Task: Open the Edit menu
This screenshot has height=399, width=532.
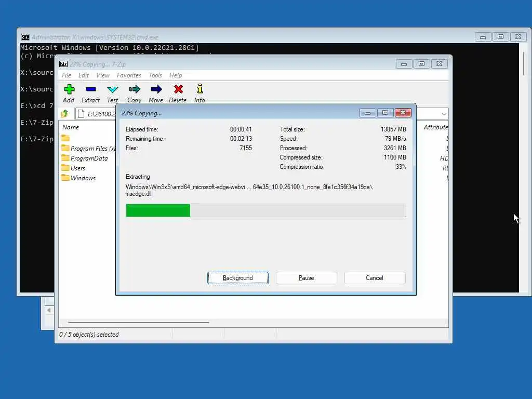Action: pos(84,75)
